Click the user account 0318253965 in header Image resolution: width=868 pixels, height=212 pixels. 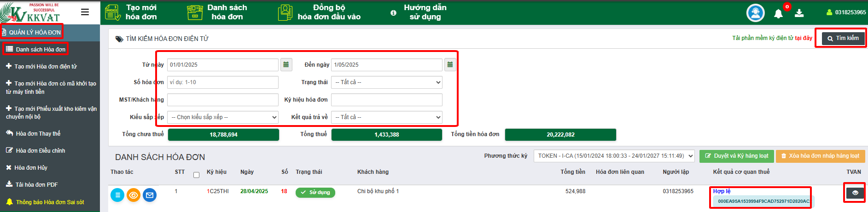coord(846,12)
